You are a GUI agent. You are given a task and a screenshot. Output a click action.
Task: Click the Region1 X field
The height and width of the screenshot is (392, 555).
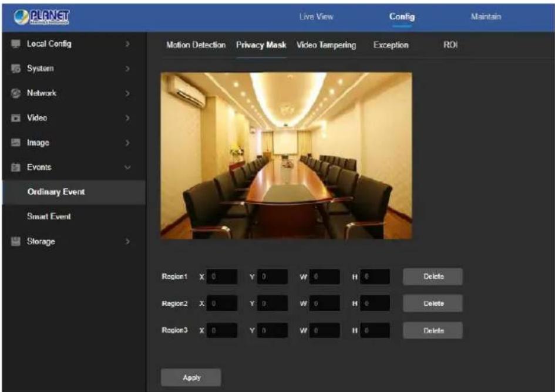222,276
